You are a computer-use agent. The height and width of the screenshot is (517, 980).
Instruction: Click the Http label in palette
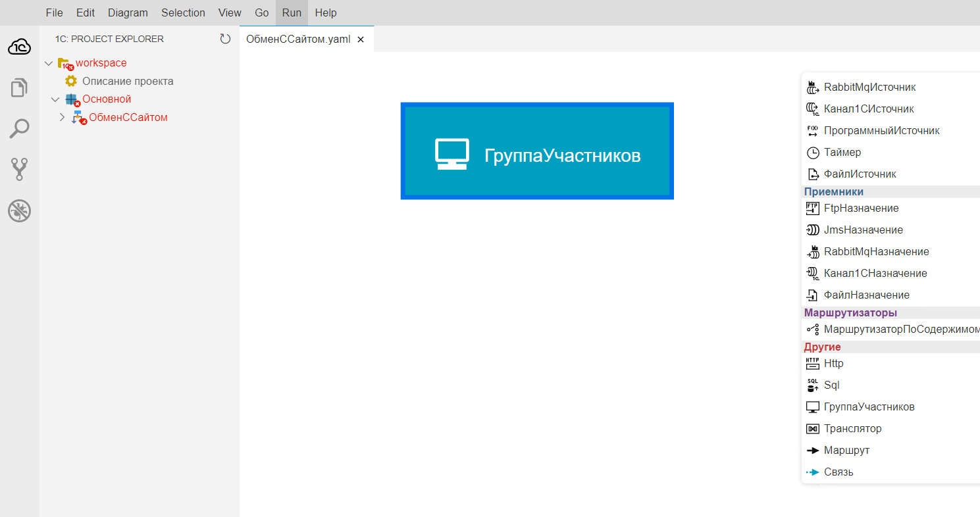pyautogui.click(x=834, y=363)
